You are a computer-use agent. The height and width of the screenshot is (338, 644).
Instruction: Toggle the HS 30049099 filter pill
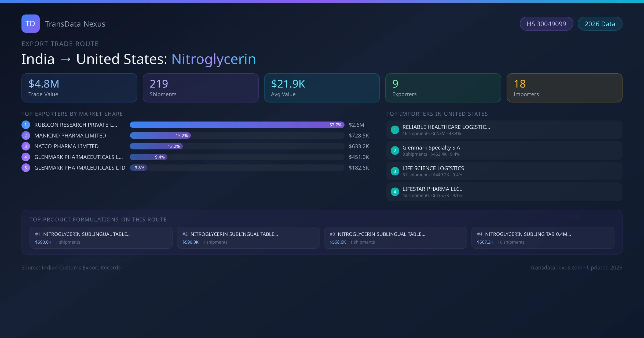546,24
